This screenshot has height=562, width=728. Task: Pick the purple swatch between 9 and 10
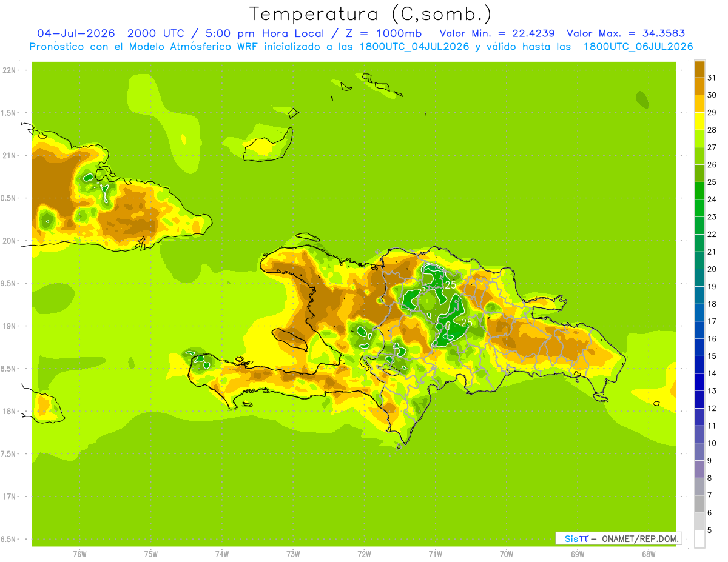tap(699, 452)
